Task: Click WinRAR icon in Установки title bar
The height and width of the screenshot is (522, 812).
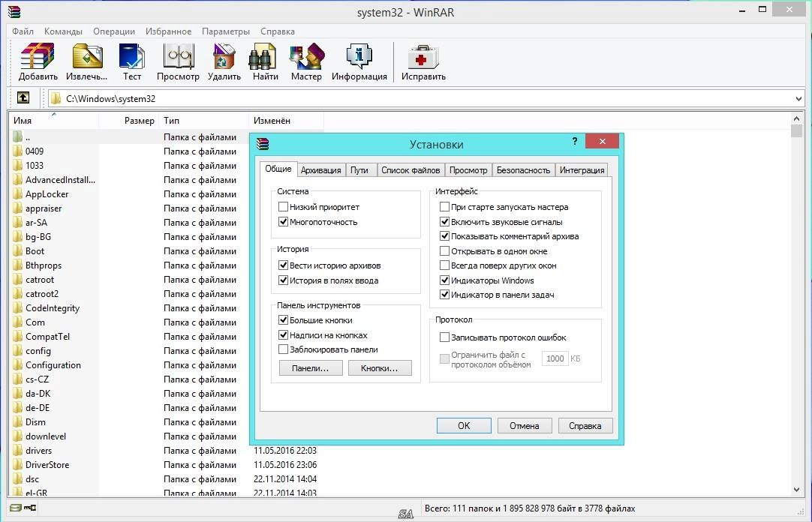Action: pyautogui.click(x=263, y=144)
